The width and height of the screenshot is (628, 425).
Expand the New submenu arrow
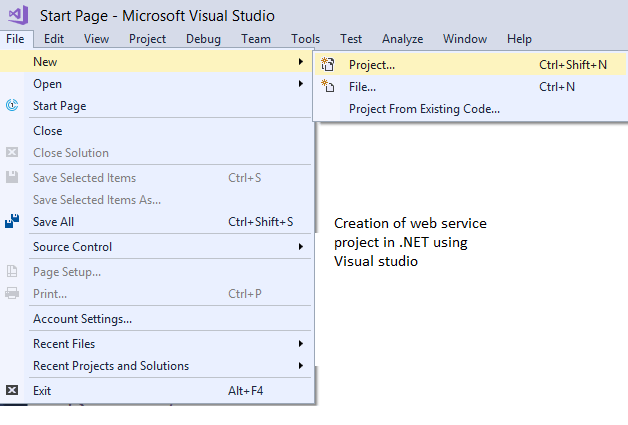click(300, 62)
